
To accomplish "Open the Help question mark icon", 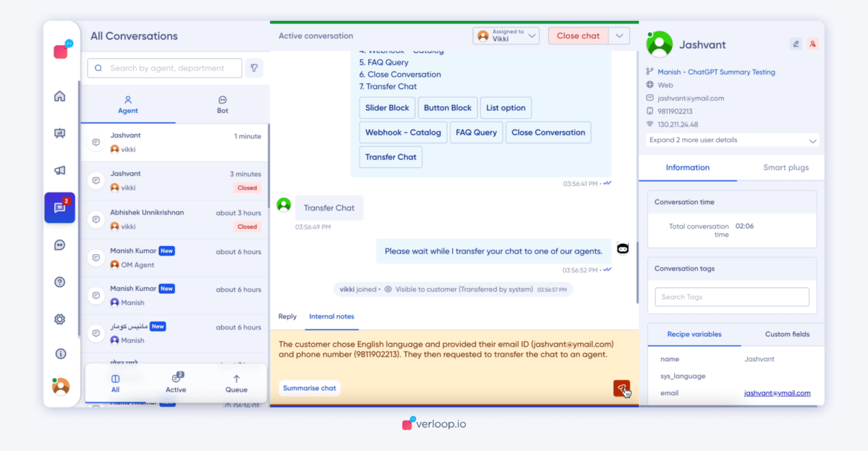I will (x=61, y=282).
